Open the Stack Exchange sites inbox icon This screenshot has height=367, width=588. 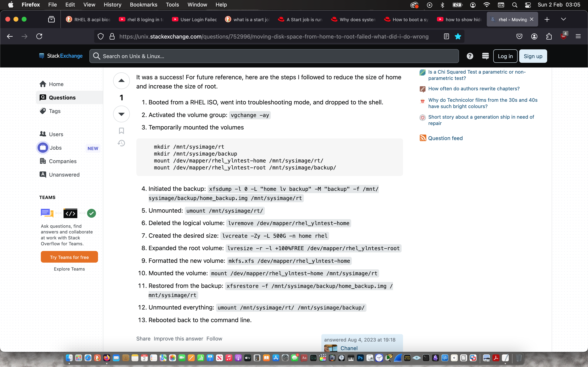tap(485, 56)
